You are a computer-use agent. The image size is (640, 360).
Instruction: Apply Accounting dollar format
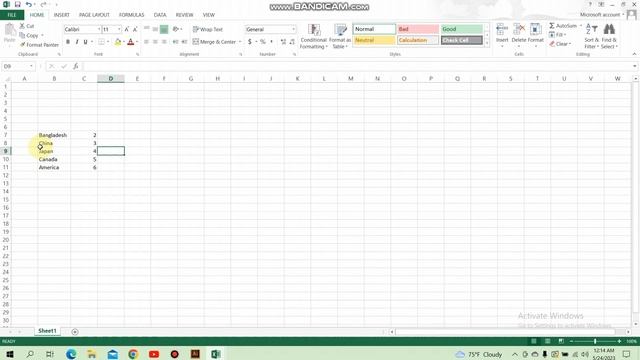click(x=250, y=42)
